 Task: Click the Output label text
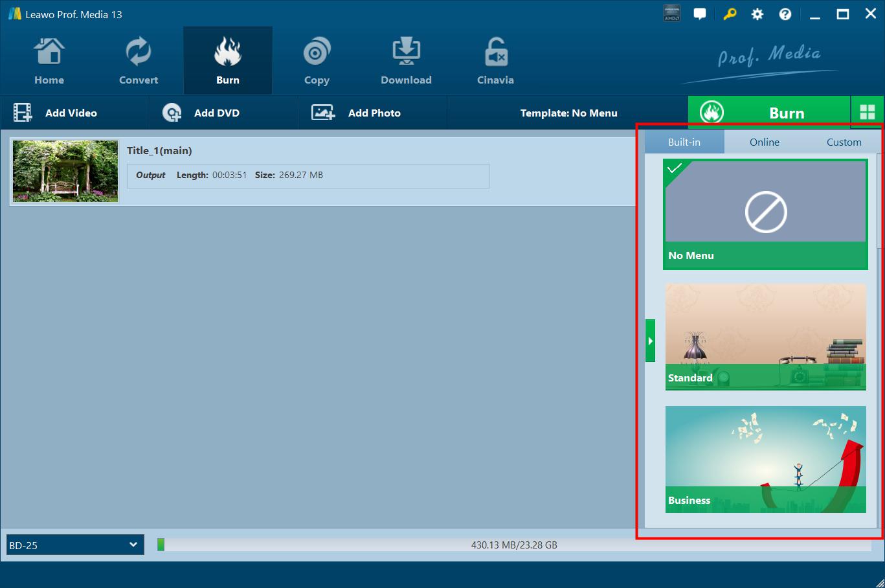[x=150, y=175]
